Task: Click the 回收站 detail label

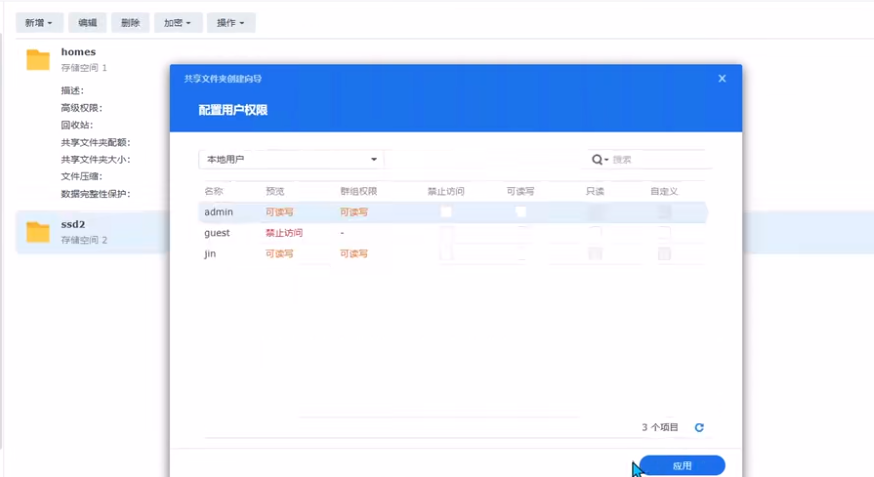Action: 77,125
